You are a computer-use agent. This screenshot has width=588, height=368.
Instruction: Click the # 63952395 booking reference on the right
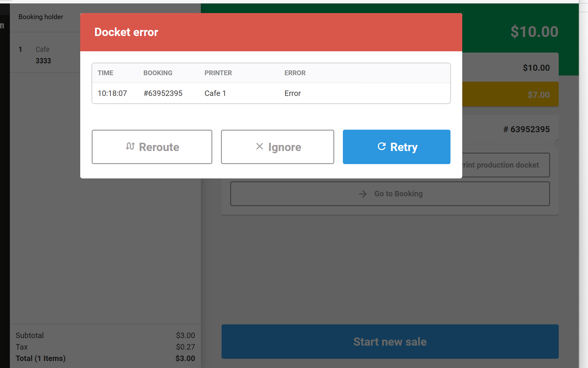click(x=527, y=129)
